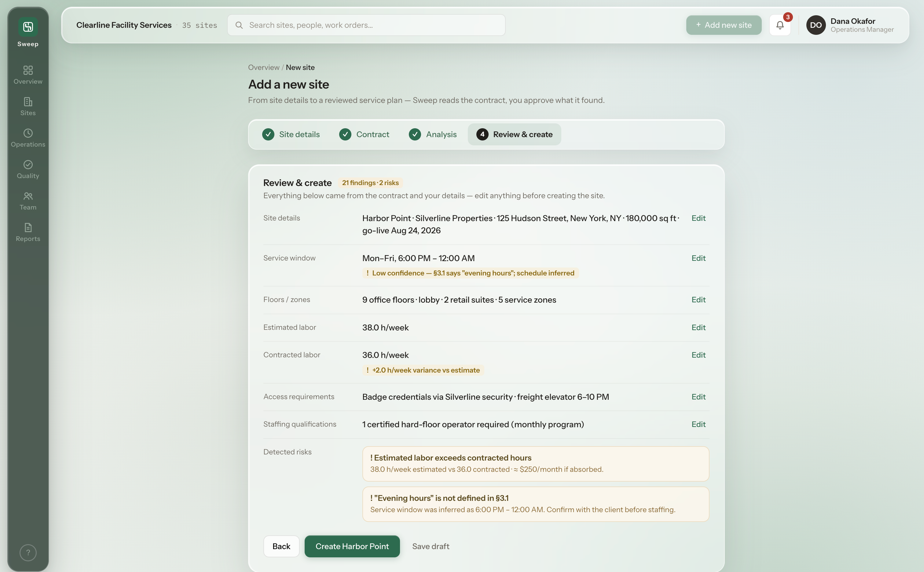924x572 pixels.
Task: Edit the Service window row
Action: point(698,258)
